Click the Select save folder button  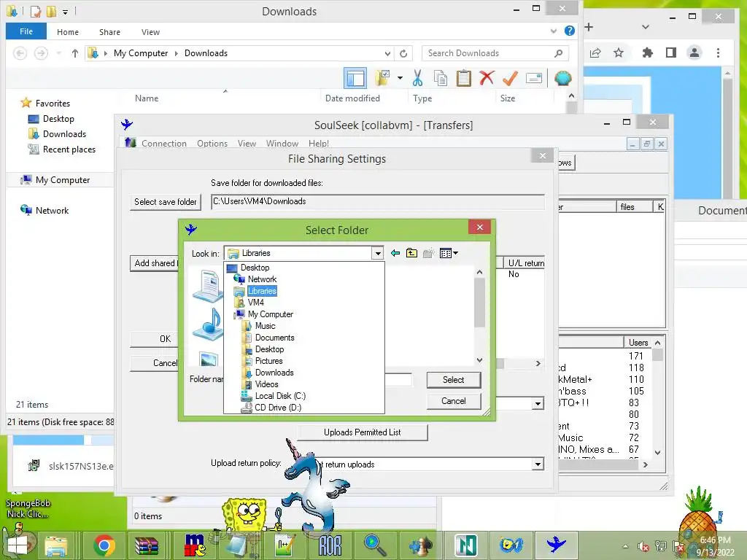tap(166, 202)
